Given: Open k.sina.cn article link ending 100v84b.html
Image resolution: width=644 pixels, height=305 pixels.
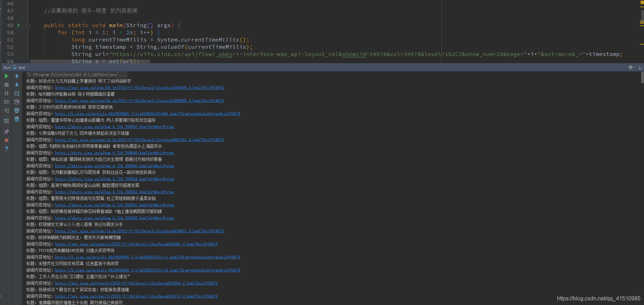Looking at the screenshot, I should [147, 114].
